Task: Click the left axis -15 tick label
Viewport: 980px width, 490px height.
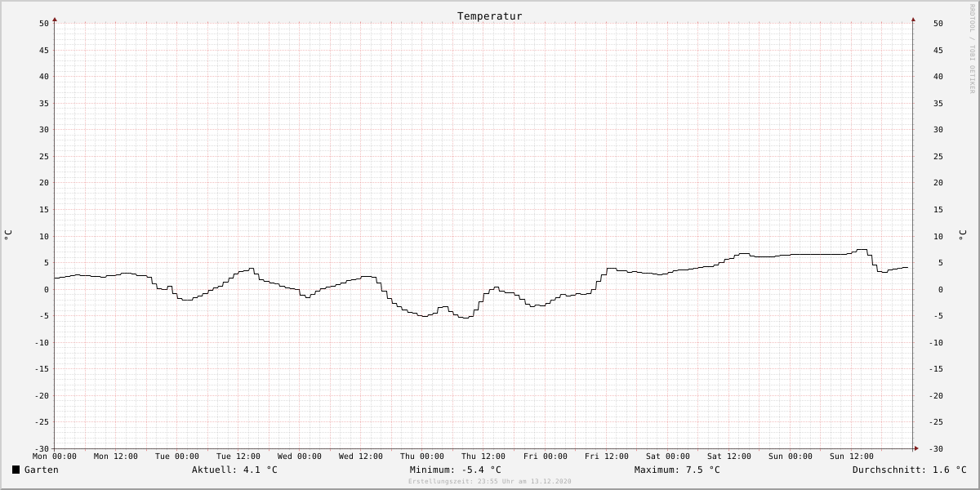Action: [42, 369]
